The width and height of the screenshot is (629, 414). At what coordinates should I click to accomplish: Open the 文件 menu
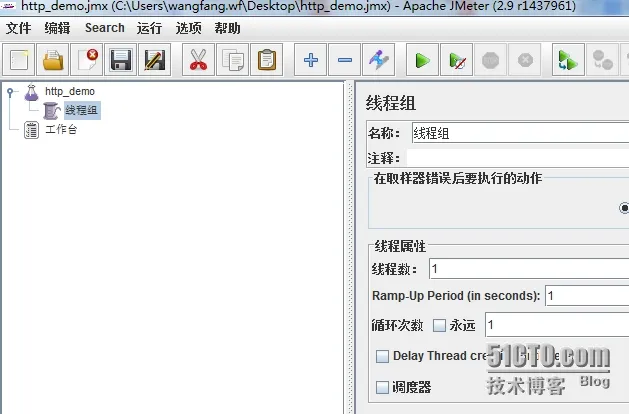(x=18, y=28)
